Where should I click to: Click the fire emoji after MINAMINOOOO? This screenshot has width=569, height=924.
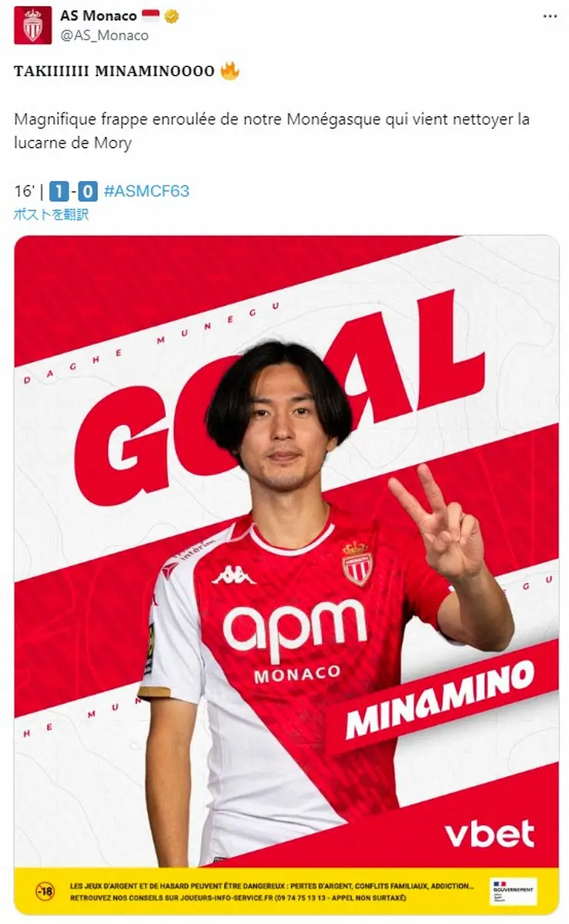click(229, 72)
